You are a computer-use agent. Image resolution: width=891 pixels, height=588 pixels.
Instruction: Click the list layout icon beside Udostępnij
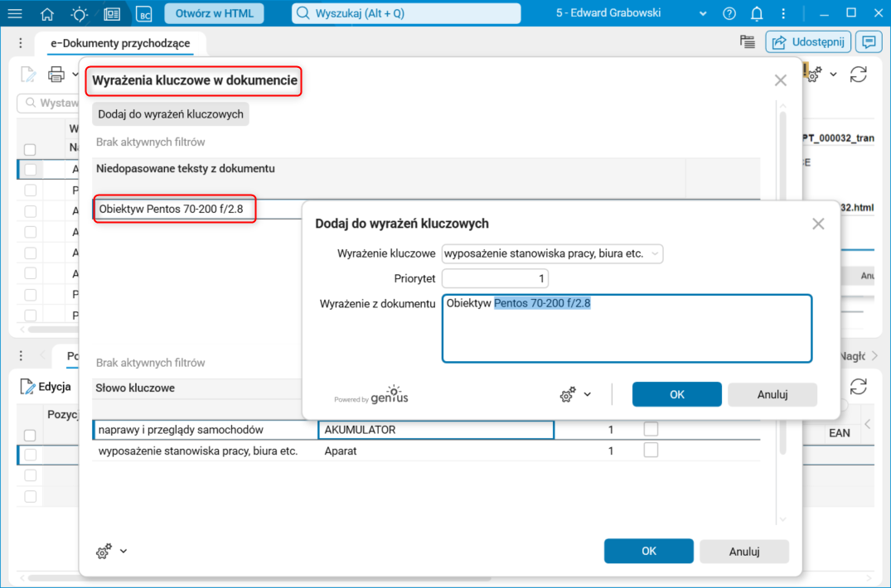(748, 41)
